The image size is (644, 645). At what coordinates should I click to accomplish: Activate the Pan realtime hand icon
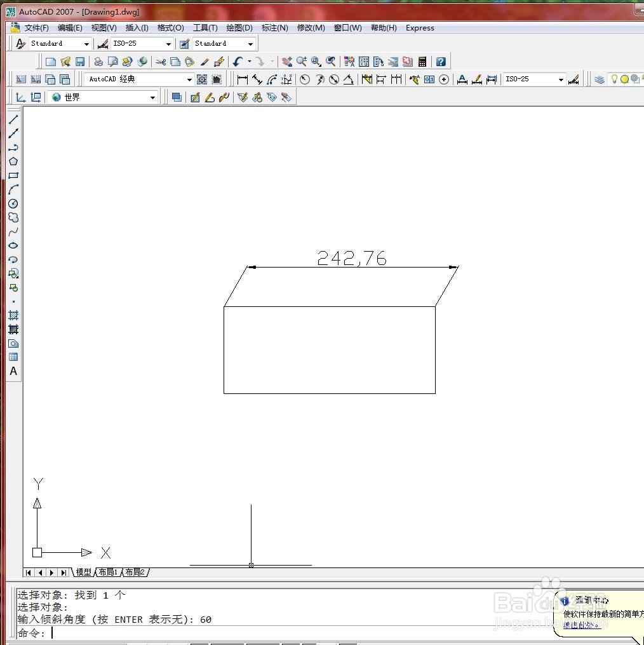coord(287,62)
